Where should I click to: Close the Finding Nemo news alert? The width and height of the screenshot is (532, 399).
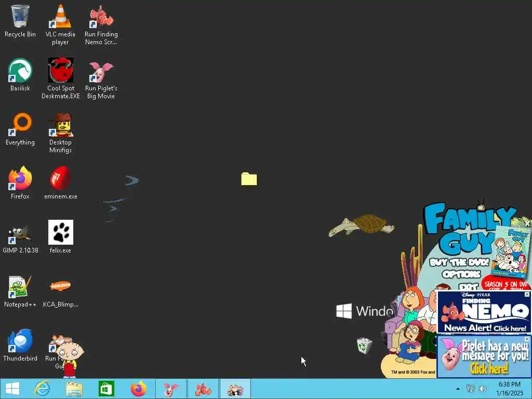tap(527, 294)
